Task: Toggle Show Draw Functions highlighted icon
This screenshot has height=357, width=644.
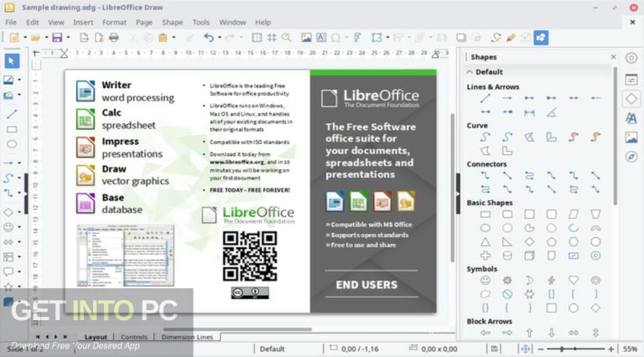Action: click(541, 38)
